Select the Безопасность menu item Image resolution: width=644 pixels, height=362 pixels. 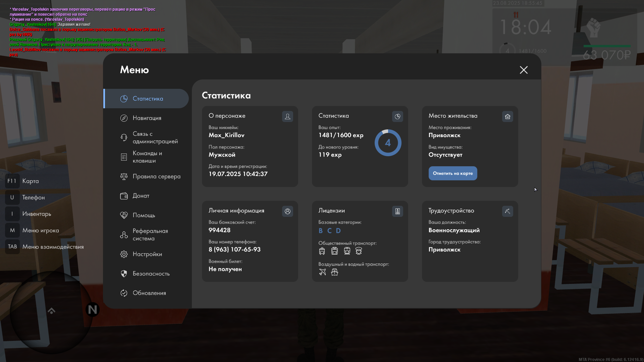[151, 274]
